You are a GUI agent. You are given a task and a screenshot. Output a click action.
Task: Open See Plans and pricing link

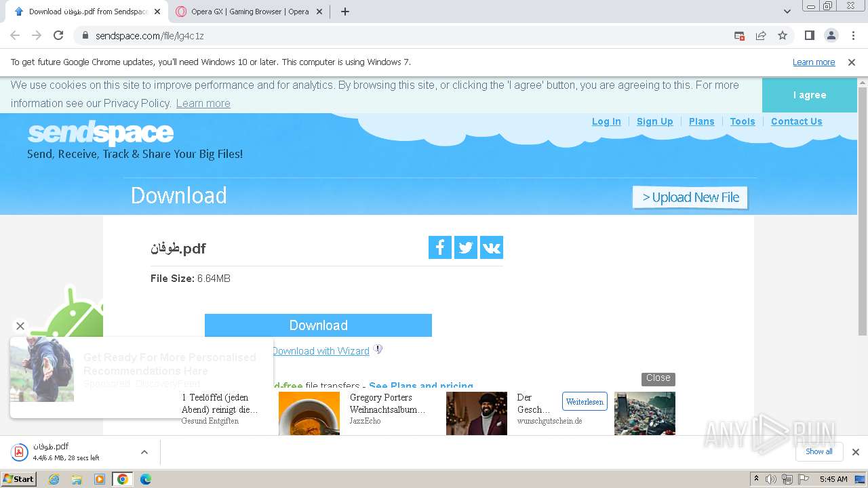point(421,386)
